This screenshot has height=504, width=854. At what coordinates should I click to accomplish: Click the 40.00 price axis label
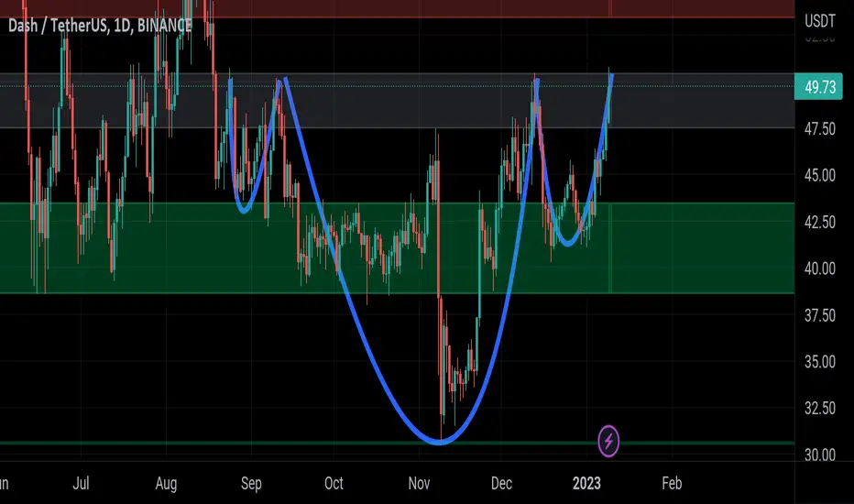click(820, 268)
